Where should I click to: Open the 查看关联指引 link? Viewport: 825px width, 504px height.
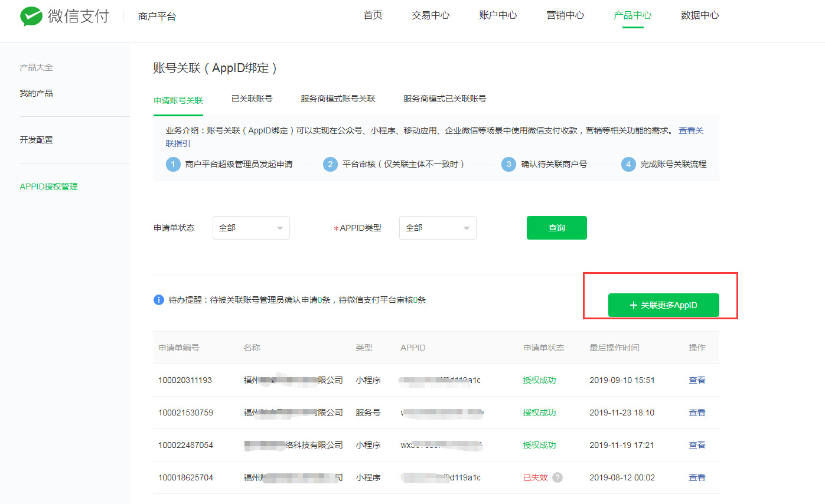click(x=691, y=130)
